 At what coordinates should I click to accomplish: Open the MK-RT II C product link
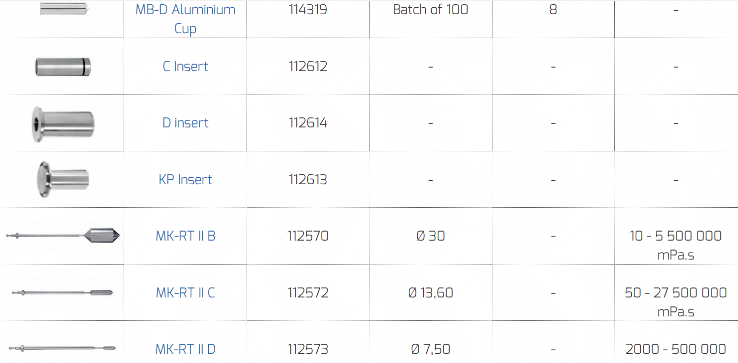tap(185, 293)
